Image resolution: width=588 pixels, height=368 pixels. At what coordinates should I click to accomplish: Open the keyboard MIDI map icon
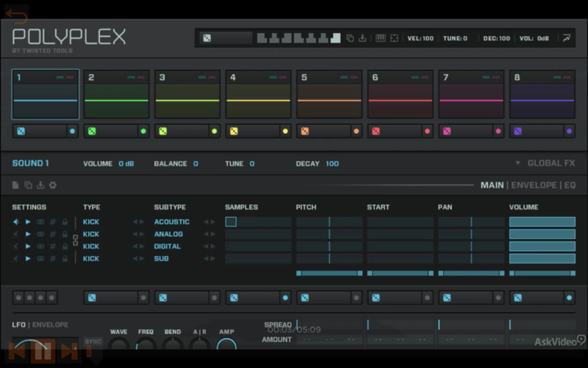click(381, 38)
